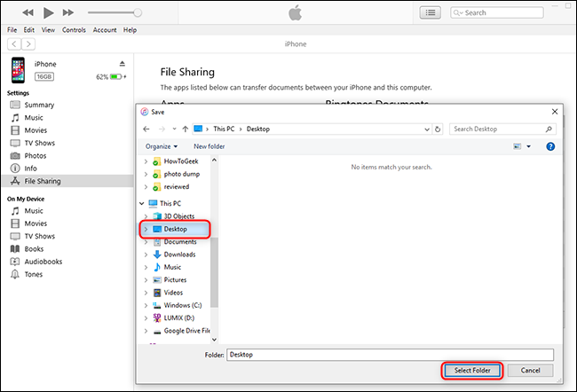Open the Edit menu

click(29, 30)
